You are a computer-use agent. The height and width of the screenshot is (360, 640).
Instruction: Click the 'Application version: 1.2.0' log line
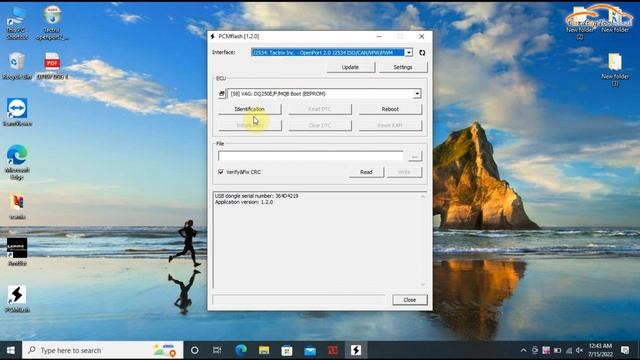(244, 202)
